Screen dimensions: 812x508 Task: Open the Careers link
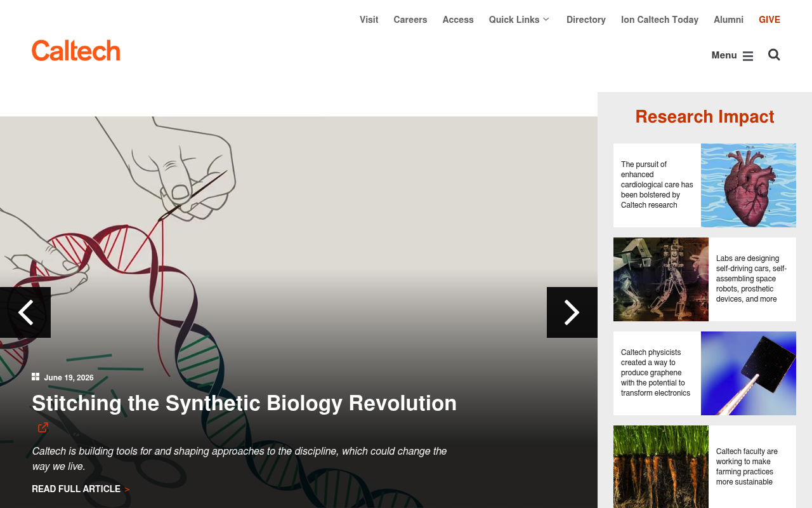(x=410, y=20)
